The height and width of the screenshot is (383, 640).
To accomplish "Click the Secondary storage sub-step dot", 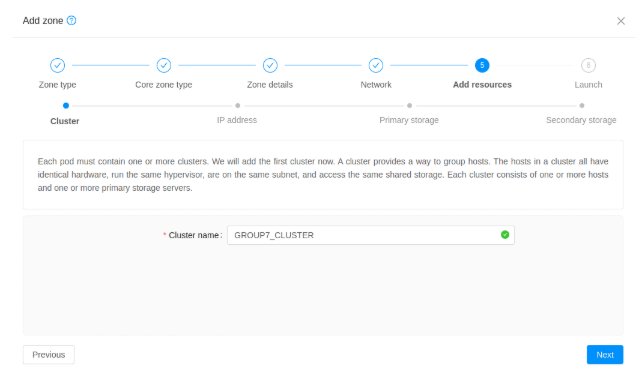I will (582, 106).
